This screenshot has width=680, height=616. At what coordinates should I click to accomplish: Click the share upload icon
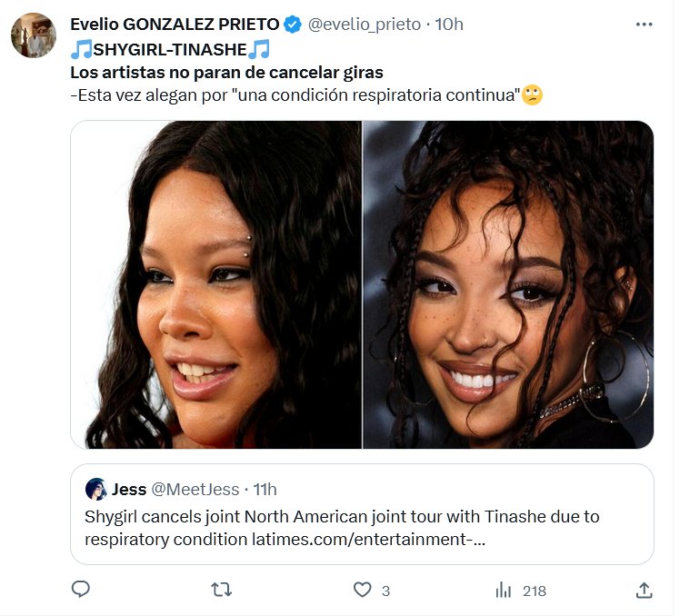[x=644, y=590]
